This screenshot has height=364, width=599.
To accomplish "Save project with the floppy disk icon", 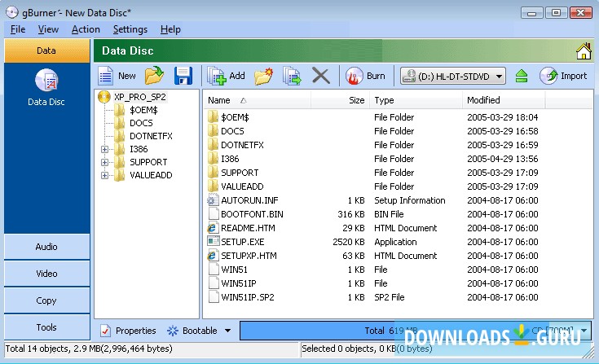I will point(183,76).
